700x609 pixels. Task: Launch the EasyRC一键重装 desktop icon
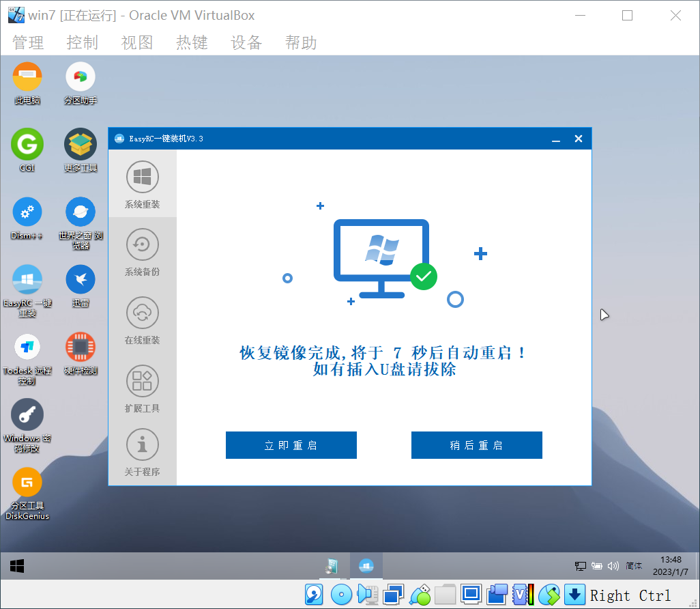click(x=27, y=291)
